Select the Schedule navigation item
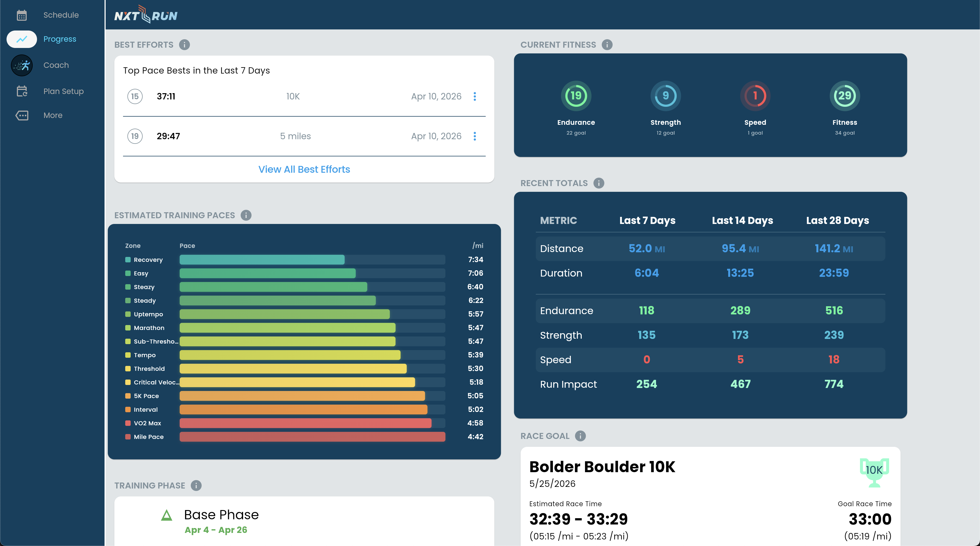Screen dimensions: 980x546 [x=61, y=15]
